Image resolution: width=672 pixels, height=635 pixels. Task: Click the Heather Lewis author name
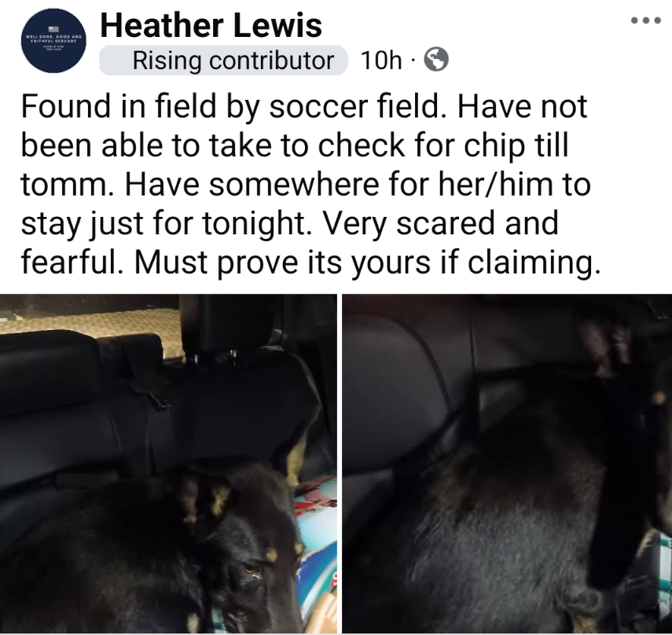[x=211, y=25]
